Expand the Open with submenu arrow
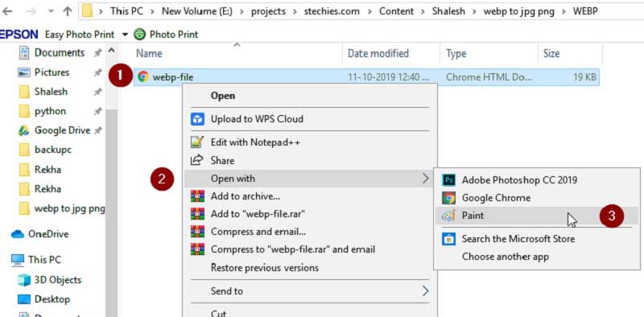 pos(426,178)
